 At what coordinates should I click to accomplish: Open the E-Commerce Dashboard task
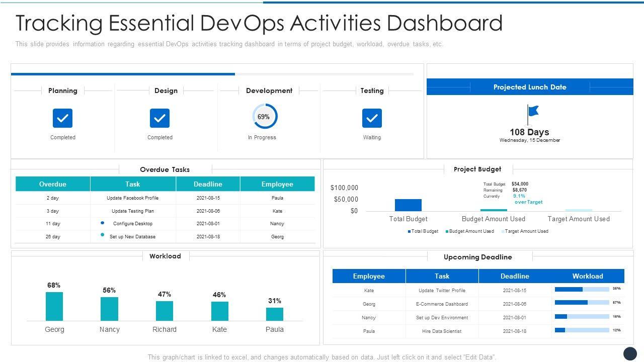442,304
